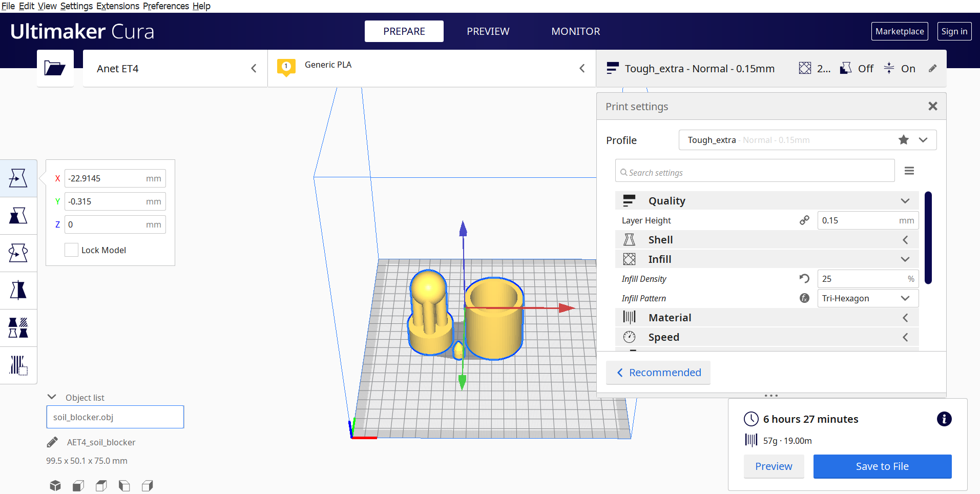Switch to front view cube icon
980x494 pixels.
coord(78,485)
